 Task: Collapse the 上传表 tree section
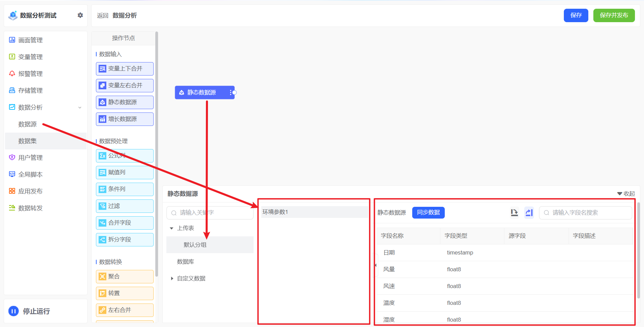click(172, 228)
